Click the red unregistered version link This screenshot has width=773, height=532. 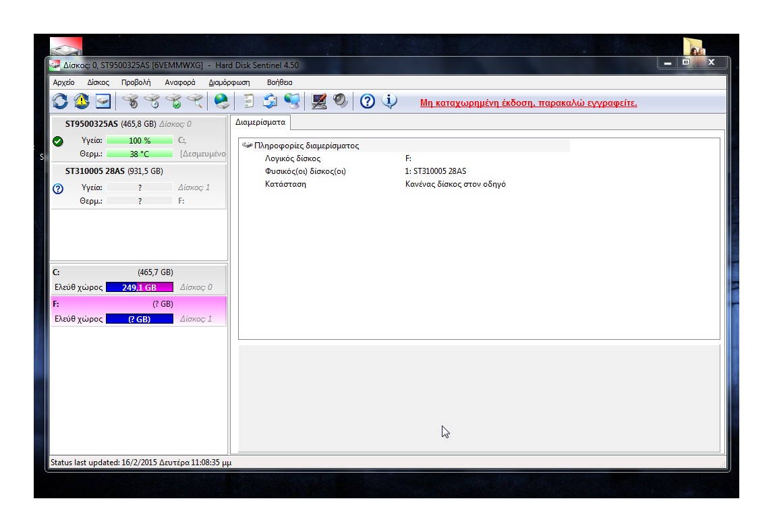[528, 102]
